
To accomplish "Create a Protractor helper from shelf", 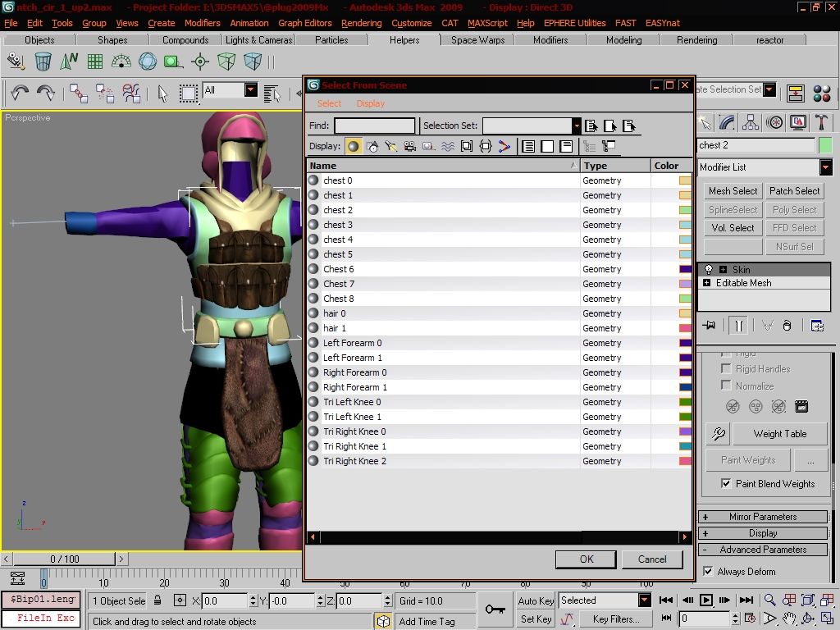I will (121, 62).
